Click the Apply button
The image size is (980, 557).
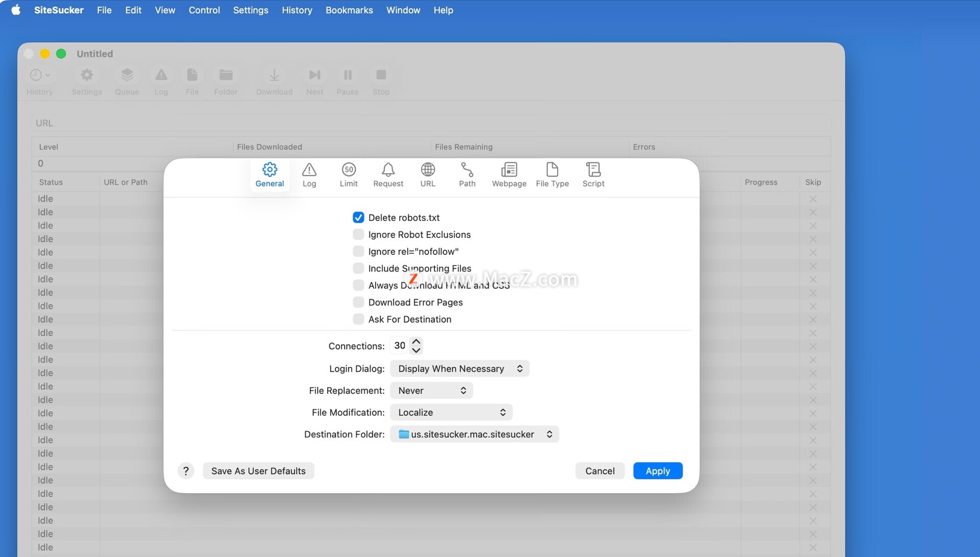coord(657,471)
